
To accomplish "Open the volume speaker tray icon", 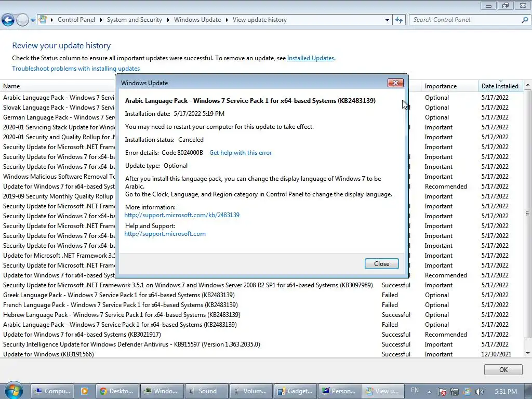I will [x=480, y=392].
